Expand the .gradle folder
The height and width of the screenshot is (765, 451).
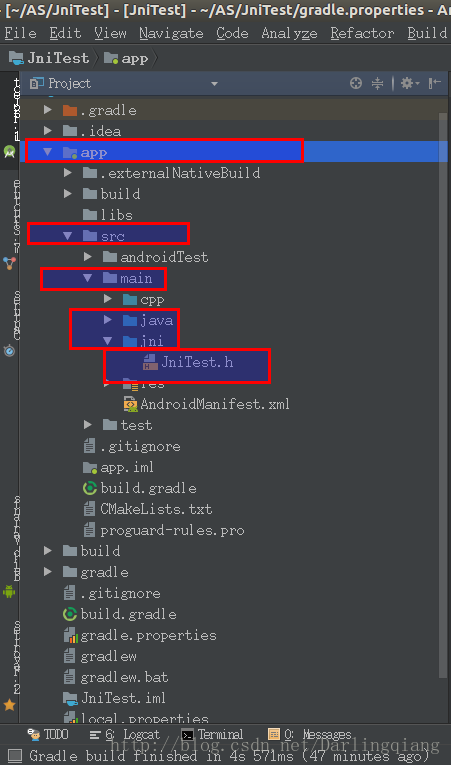(48, 110)
